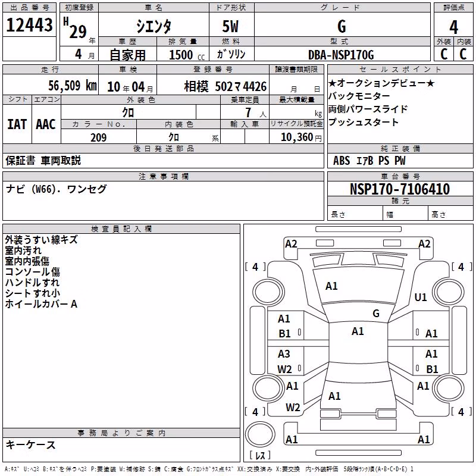The image size is (476, 476).
Task: Click the colour number 209
Action: [99, 137]
